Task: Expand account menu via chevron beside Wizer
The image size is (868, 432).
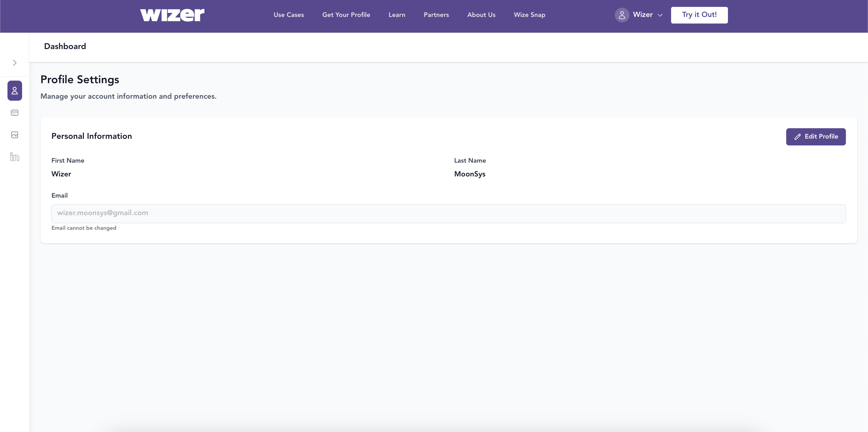Action: [660, 15]
